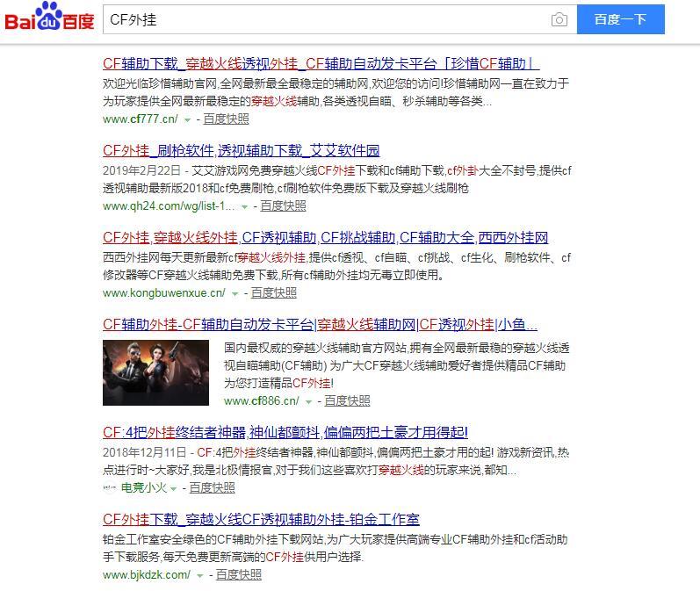Expand dropdown arrow next to 电竞小火
700x591 pixels.
174,489
